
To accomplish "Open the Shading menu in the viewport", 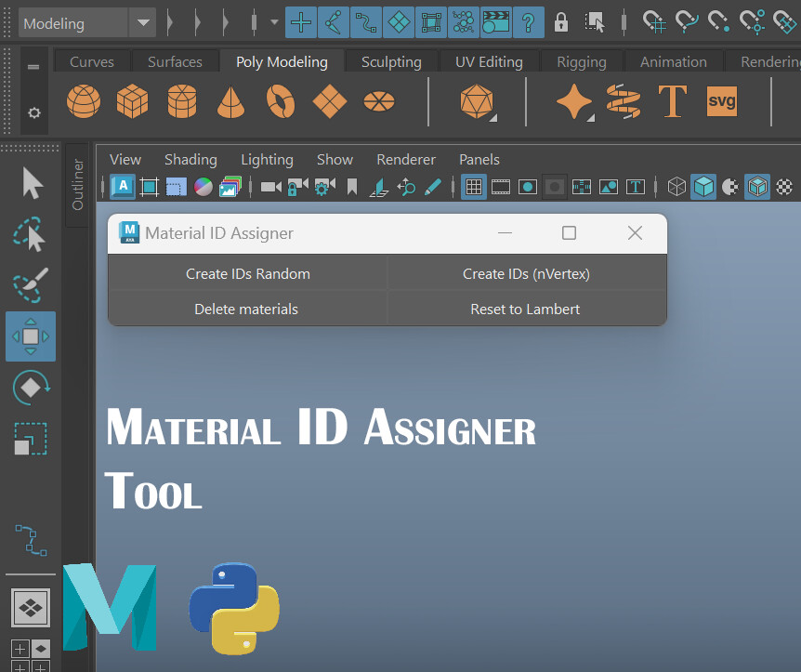I will click(x=190, y=159).
